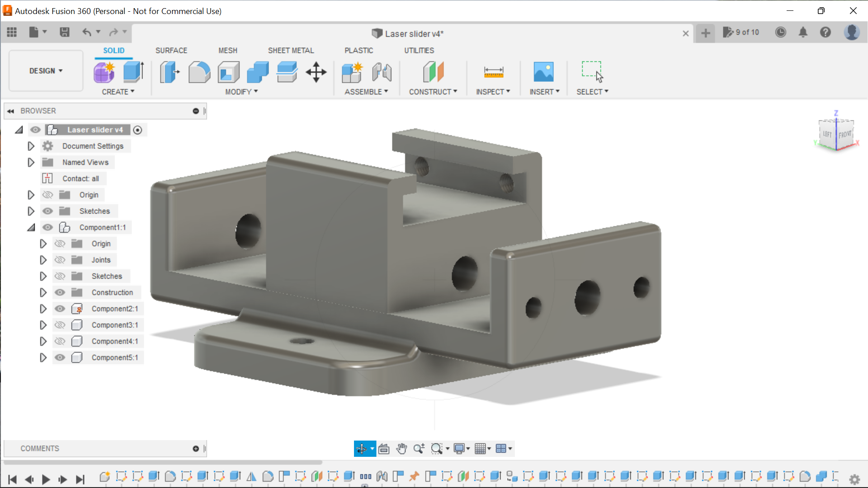Show the Joints folder

coord(60,260)
